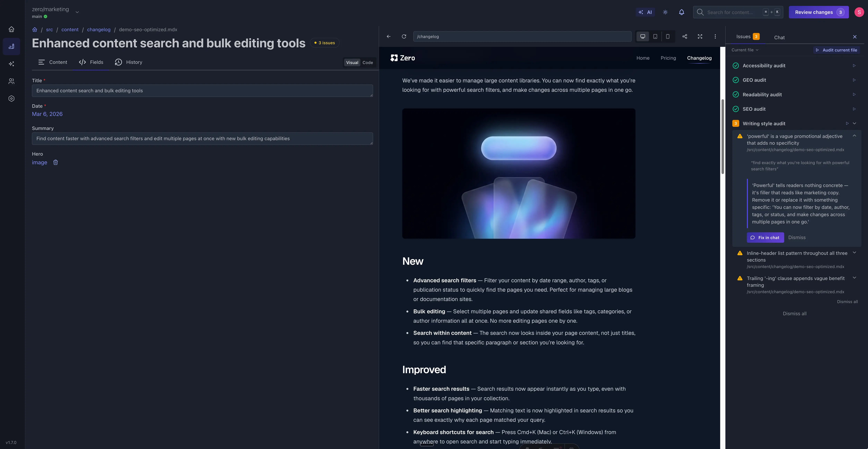This screenshot has height=449, width=868.
Task: Click the preview pane vertical scrollbar
Action: (722, 136)
